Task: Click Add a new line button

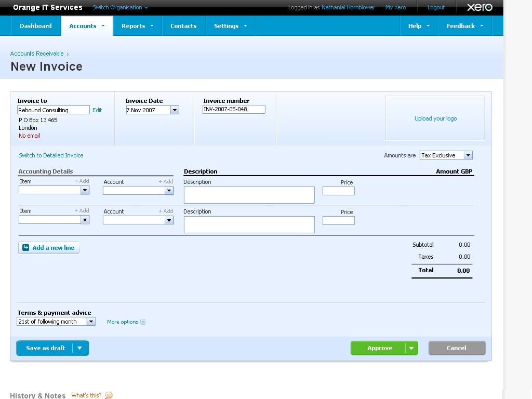Action: [49, 248]
